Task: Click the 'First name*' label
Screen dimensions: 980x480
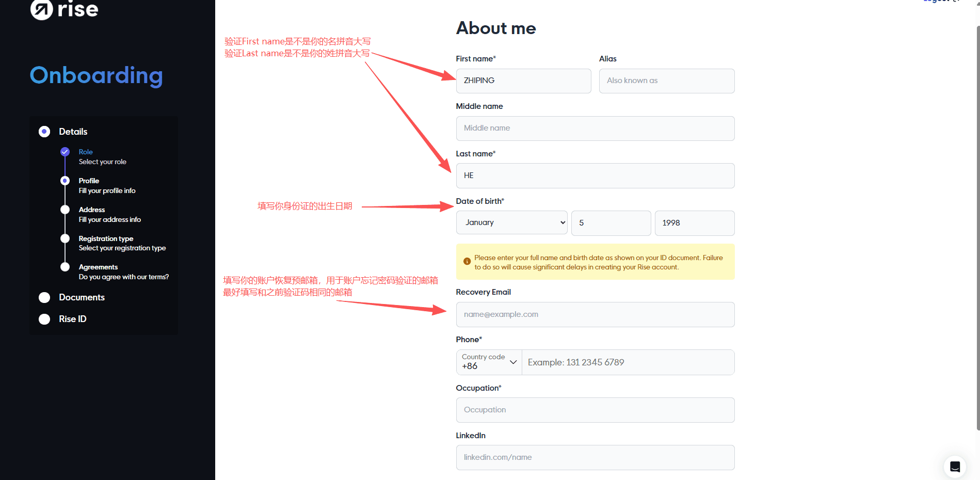Action: (476, 59)
